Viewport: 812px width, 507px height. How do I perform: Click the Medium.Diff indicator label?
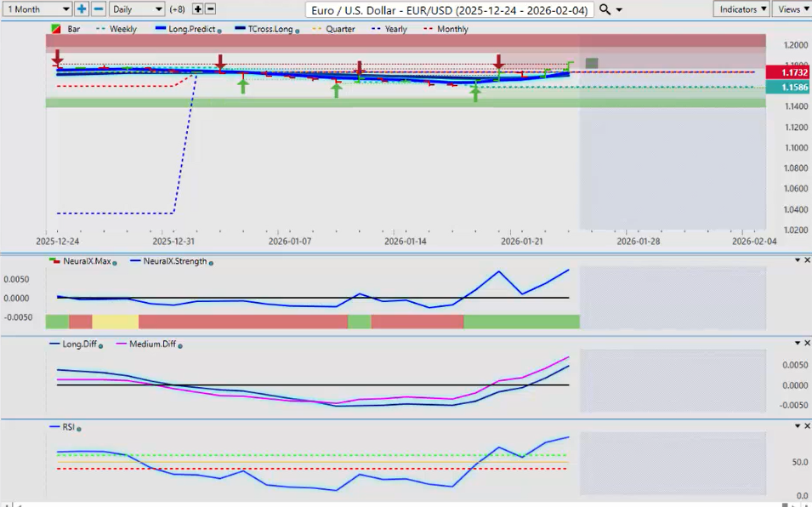click(x=151, y=345)
